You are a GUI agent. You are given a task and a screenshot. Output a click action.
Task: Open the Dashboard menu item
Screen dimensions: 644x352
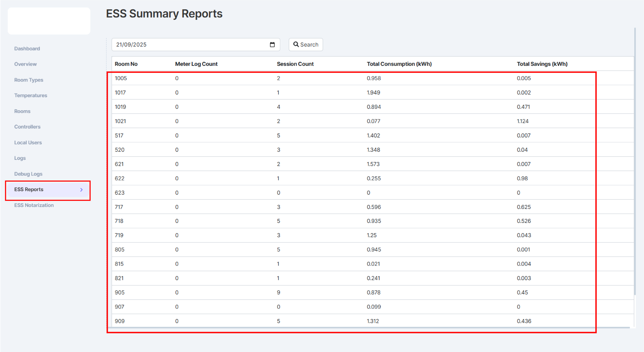point(27,49)
